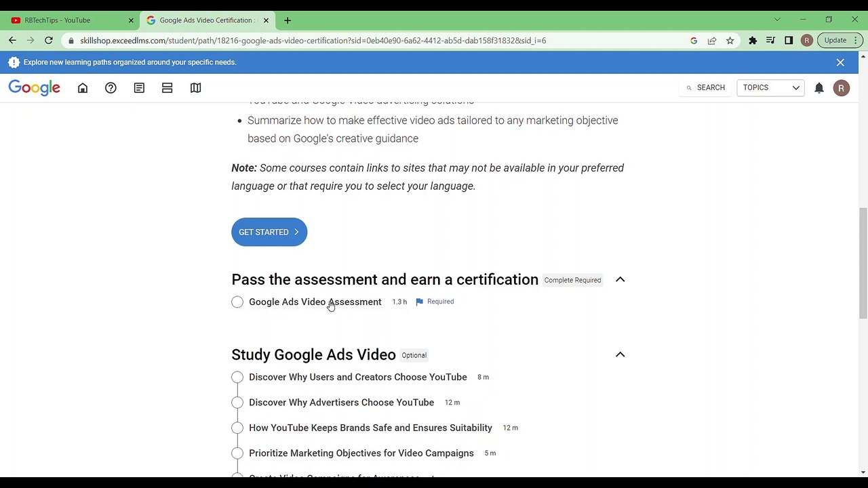Image resolution: width=868 pixels, height=488 pixels.
Task: Go forward in browser history
Action: [x=31, y=41]
